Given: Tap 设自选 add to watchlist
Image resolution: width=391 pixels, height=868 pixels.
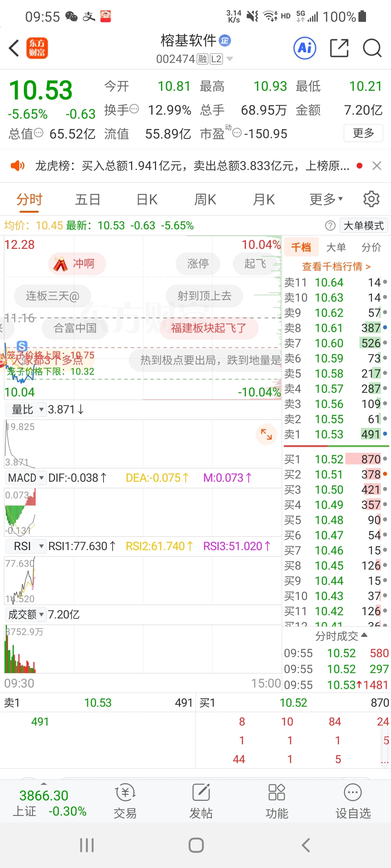Looking at the screenshot, I should (x=353, y=800).
